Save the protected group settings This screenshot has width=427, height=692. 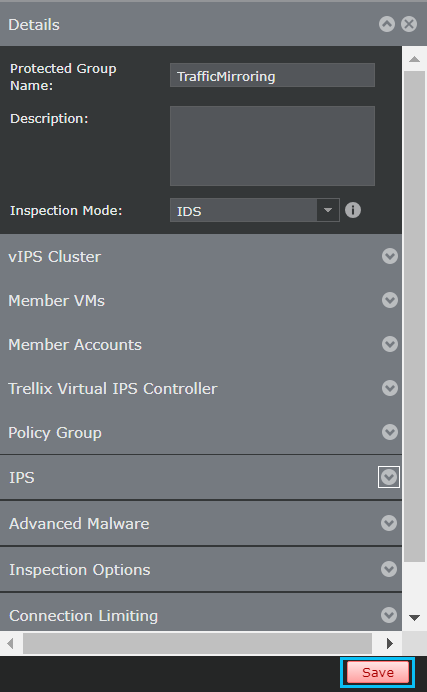[378, 672]
